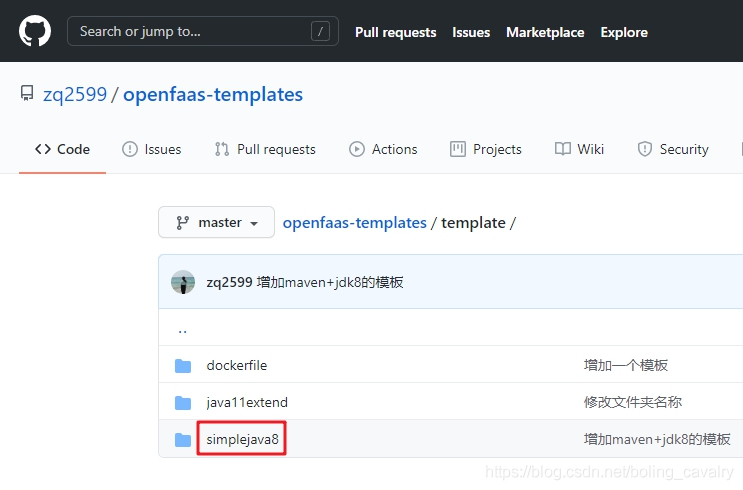Image resolution: width=743 pixels, height=490 pixels.
Task: Click the dockerfile folder icon
Action: tap(183, 366)
